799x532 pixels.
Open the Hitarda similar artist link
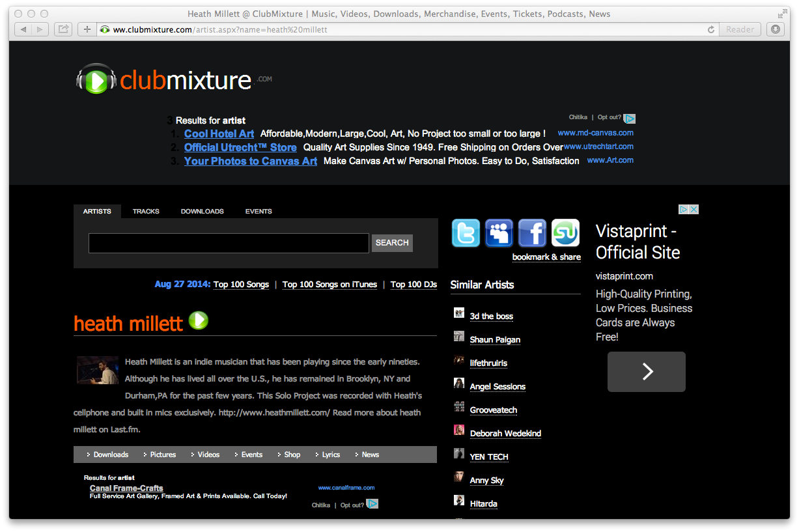(484, 504)
